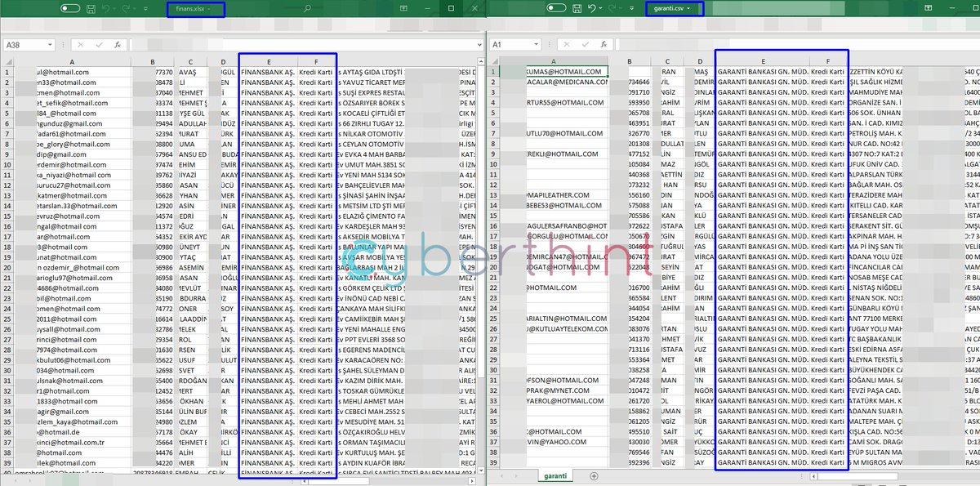Toggle AutoSave in the garanti.csv window
Viewport: 980px width, 486px height.
point(557,8)
